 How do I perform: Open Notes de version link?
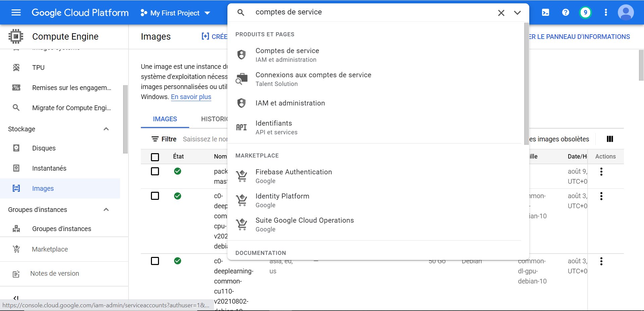coord(55,273)
